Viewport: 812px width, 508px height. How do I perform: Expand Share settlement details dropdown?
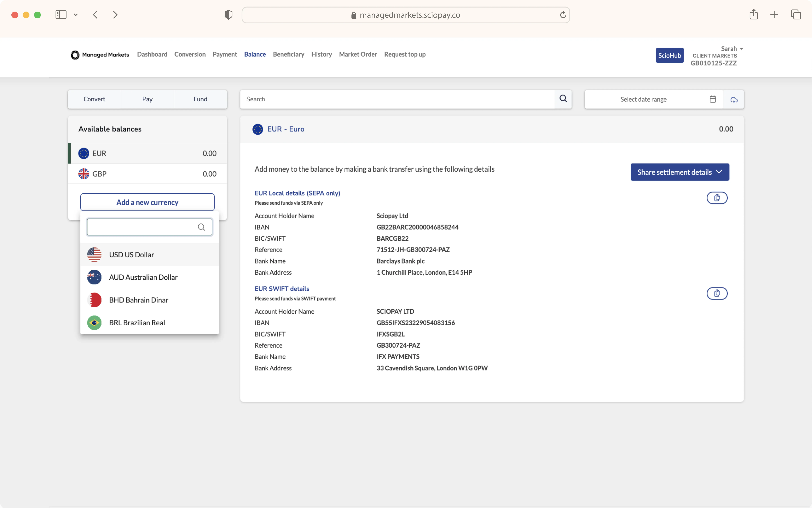(679, 172)
